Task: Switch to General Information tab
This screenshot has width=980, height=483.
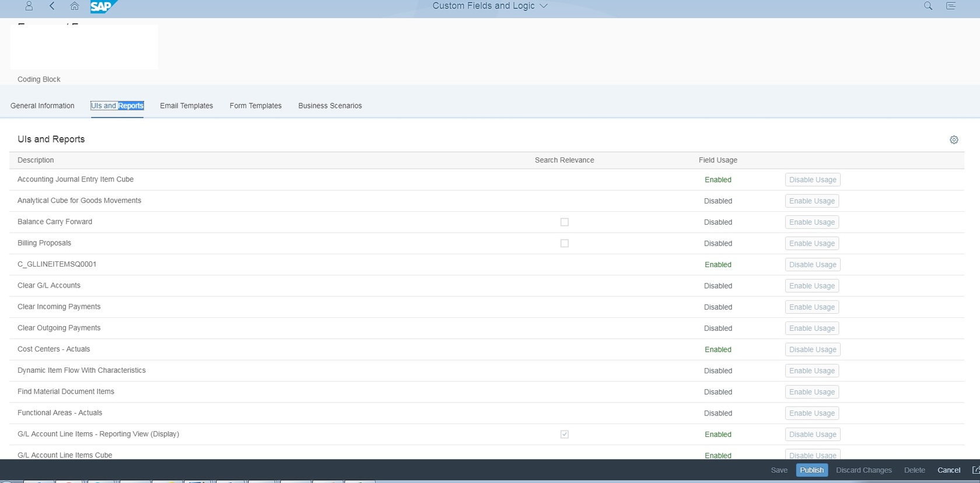Action: point(43,106)
